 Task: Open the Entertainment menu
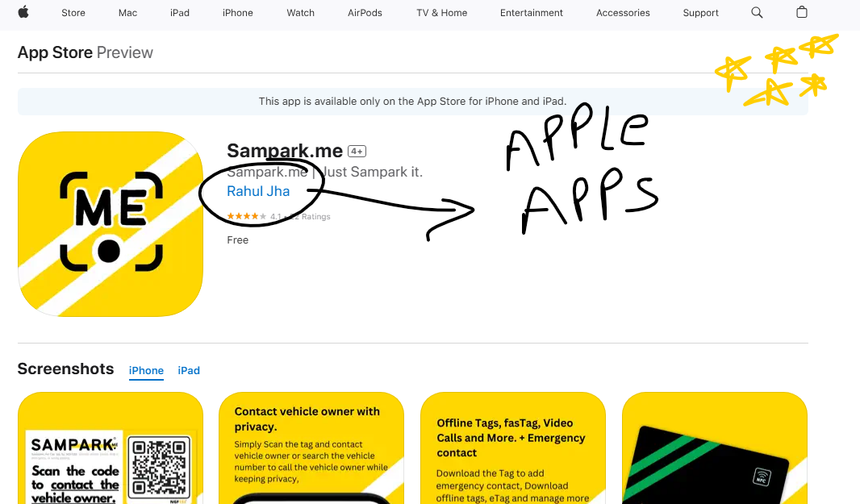532,13
